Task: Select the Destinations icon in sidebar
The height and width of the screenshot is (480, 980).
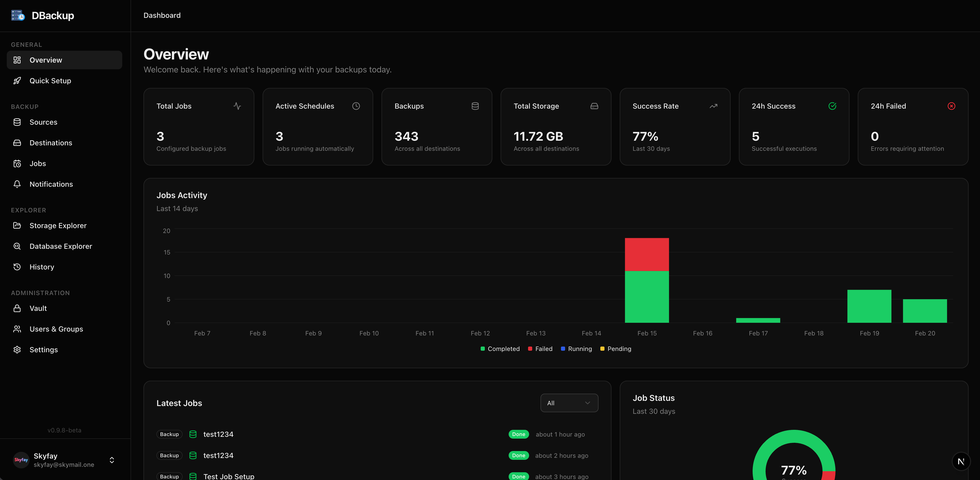Action: click(18, 142)
